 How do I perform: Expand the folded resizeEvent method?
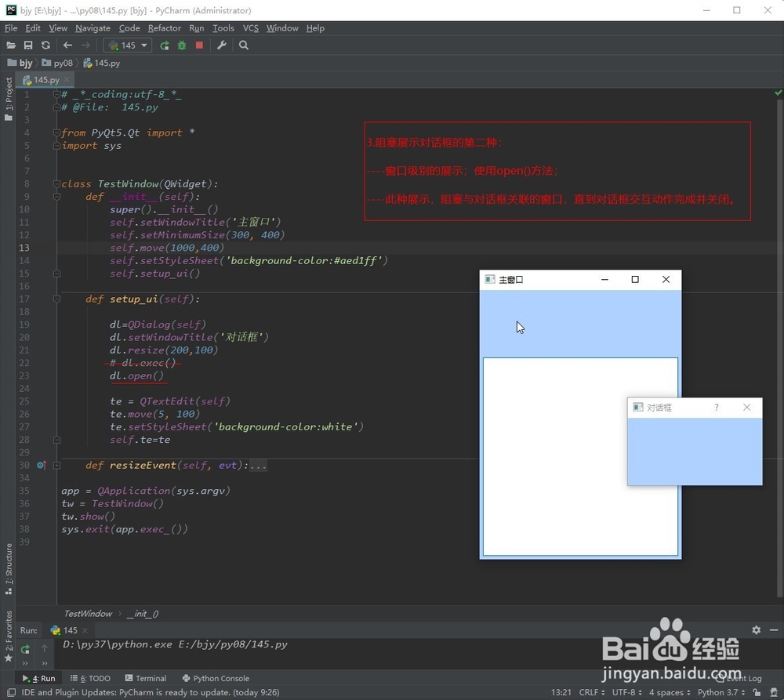click(x=56, y=466)
